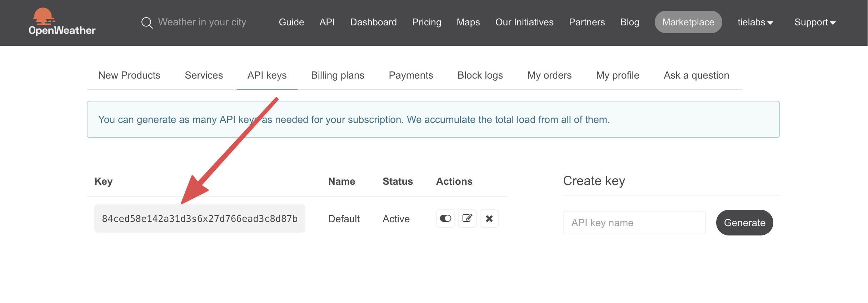
Task: Click the API keys info banner text
Action: 354,119
